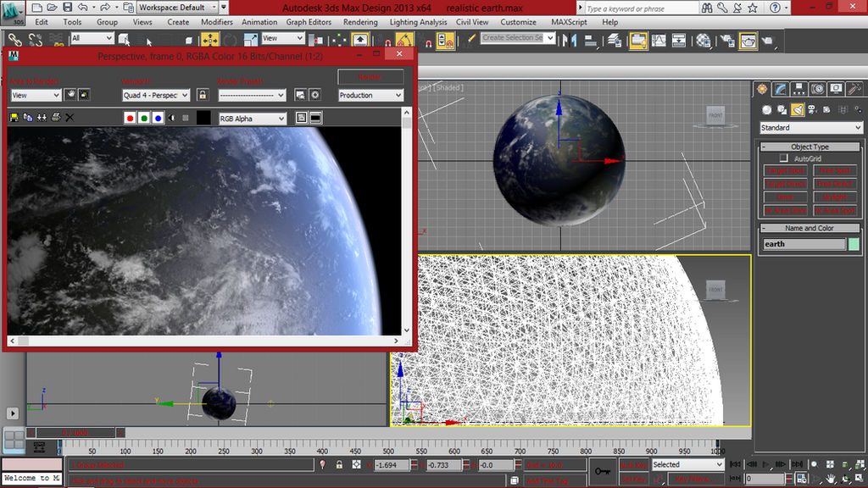Open the RGB Alpha channel dropdown
Viewport: 868px width, 488px height.
click(253, 119)
